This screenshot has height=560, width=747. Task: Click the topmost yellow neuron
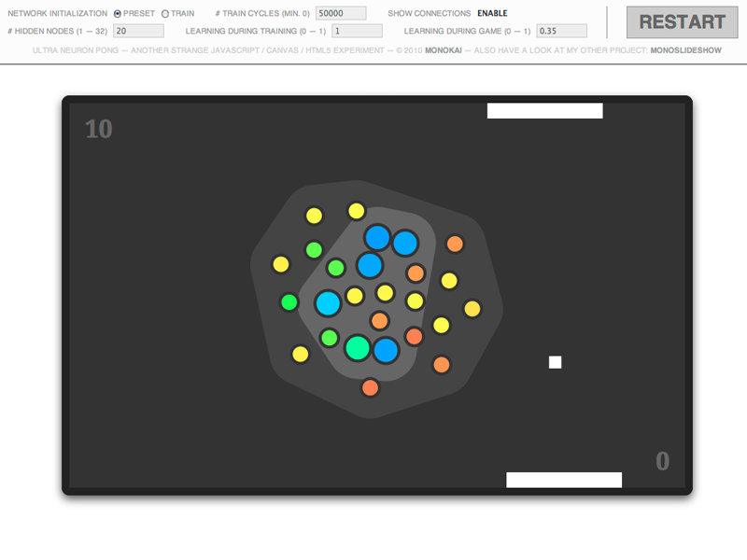click(355, 211)
